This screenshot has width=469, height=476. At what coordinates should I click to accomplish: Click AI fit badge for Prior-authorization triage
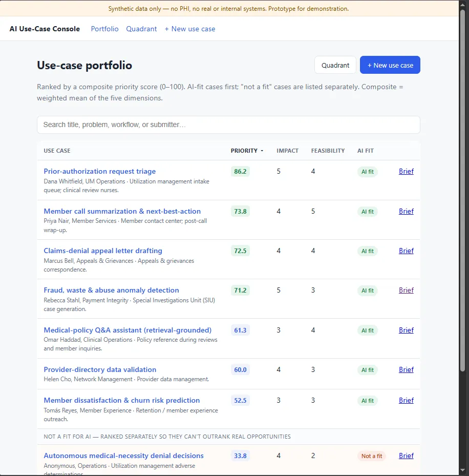[368, 172]
